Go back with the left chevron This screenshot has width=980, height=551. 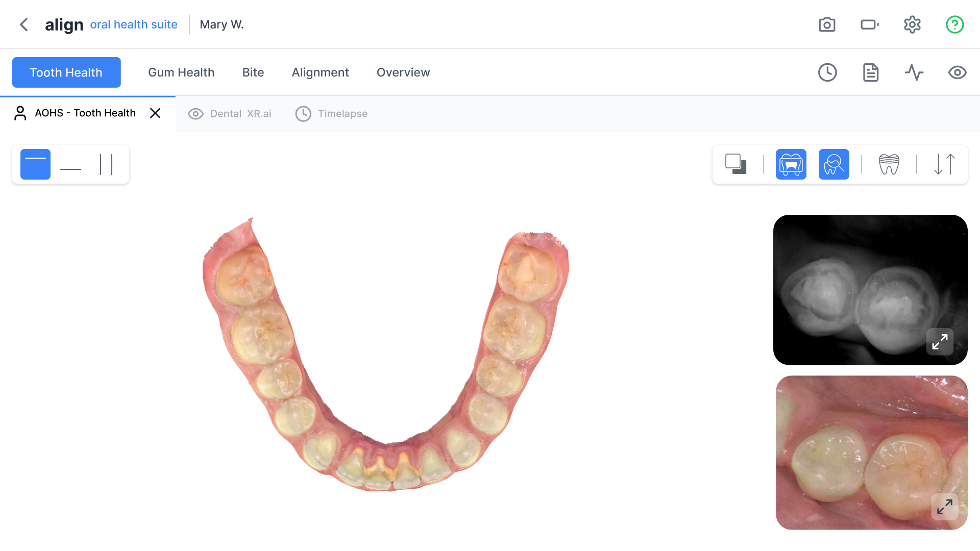coord(24,24)
